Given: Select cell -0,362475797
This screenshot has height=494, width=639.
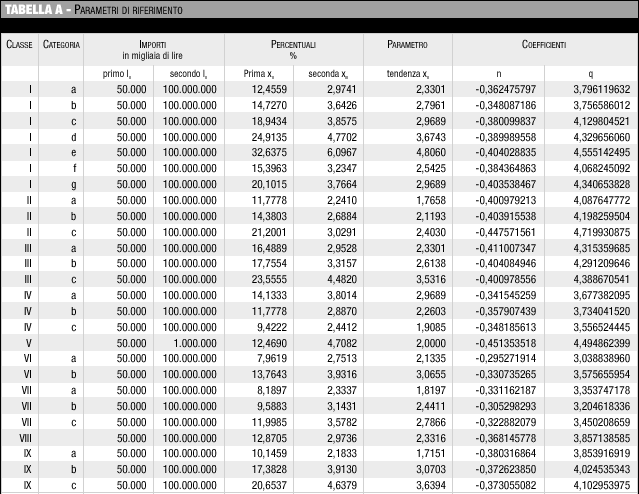Looking at the screenshot, I should tap(506, 89).
